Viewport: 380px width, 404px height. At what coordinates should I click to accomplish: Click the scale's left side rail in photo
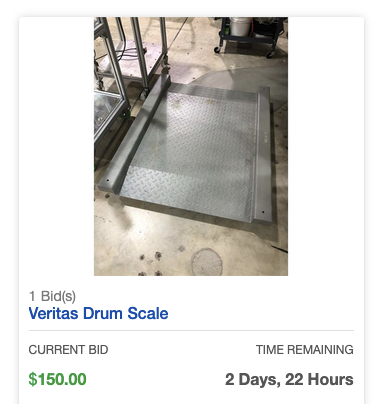pyautogui.click(x=135, y=133)
